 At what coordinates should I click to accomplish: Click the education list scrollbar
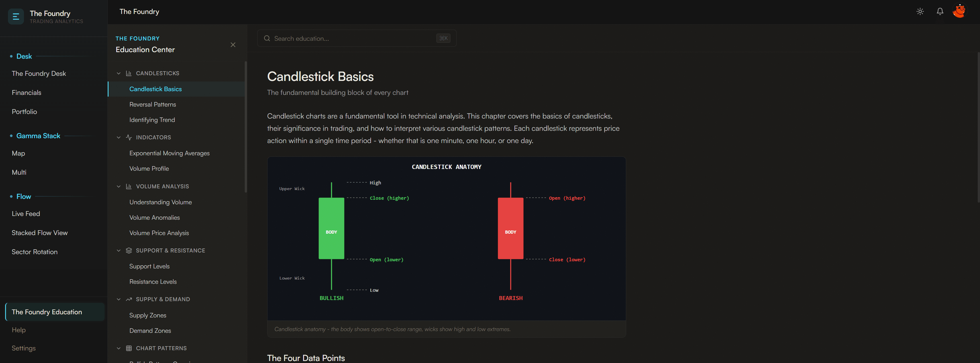click(246, 127)
